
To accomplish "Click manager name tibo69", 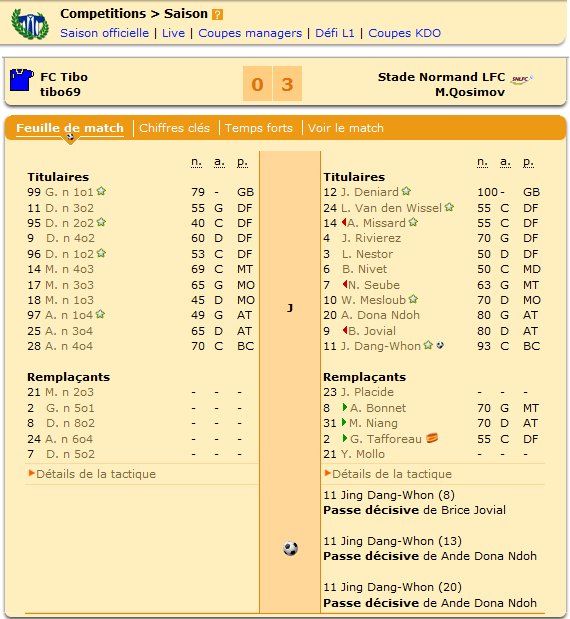I will click(x=60, y=92).
